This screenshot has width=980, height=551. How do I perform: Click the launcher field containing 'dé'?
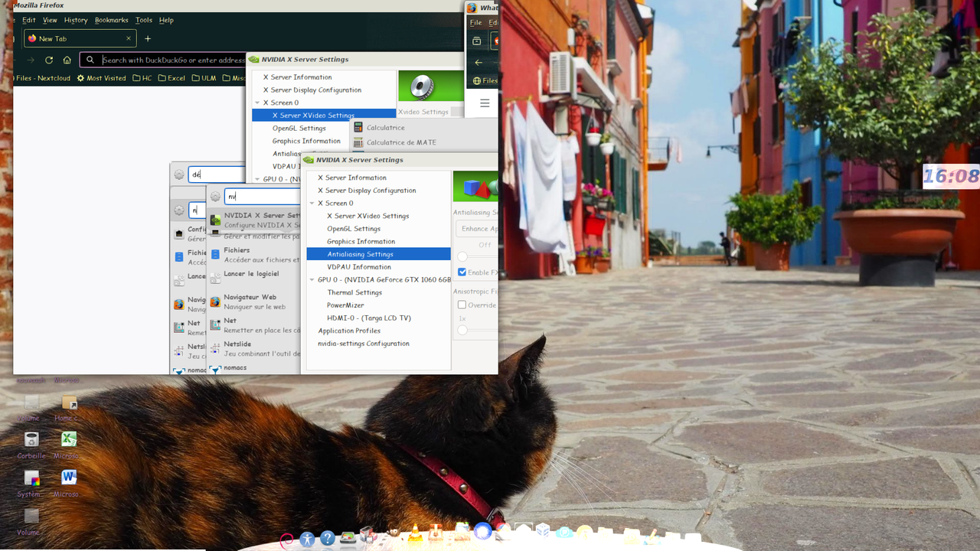217,174
